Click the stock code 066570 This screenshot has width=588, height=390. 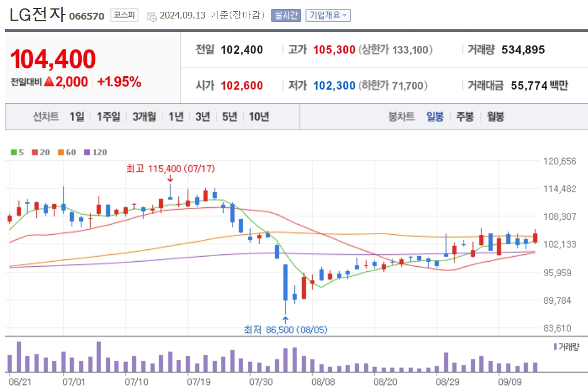point(87,16)
